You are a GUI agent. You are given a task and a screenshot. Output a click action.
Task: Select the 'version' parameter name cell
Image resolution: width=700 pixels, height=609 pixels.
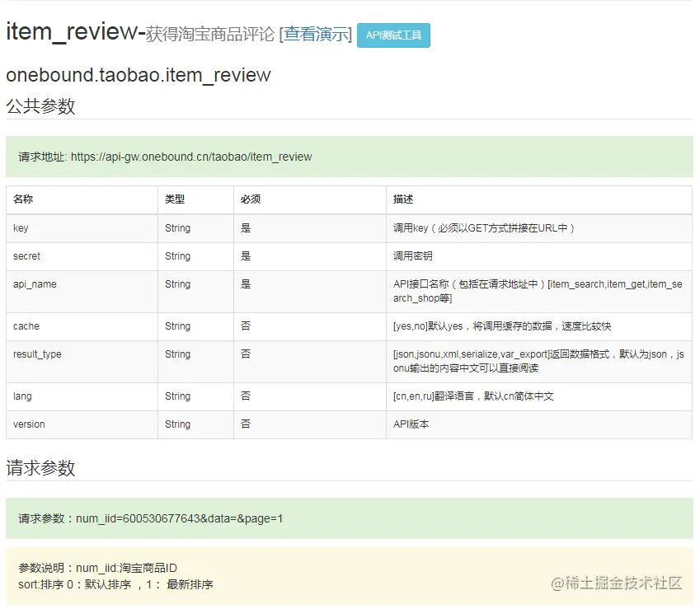(x=82, y=424)
